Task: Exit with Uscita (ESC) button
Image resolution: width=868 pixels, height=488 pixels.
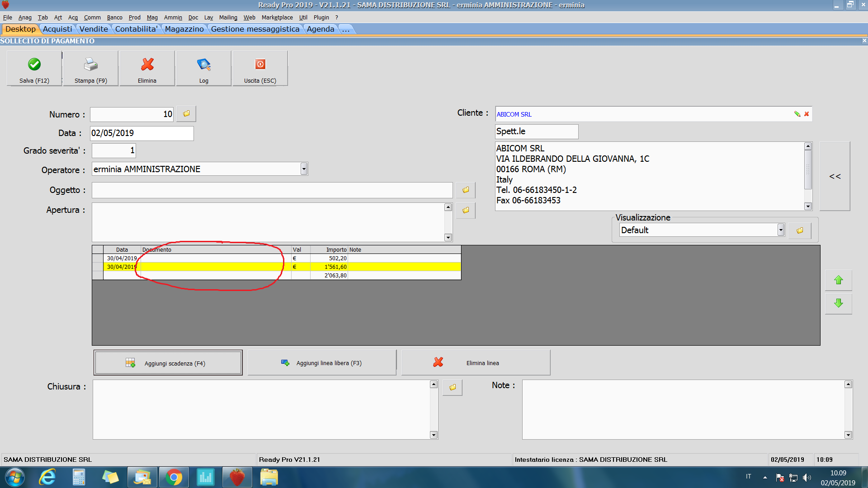Action: [260, 68]
